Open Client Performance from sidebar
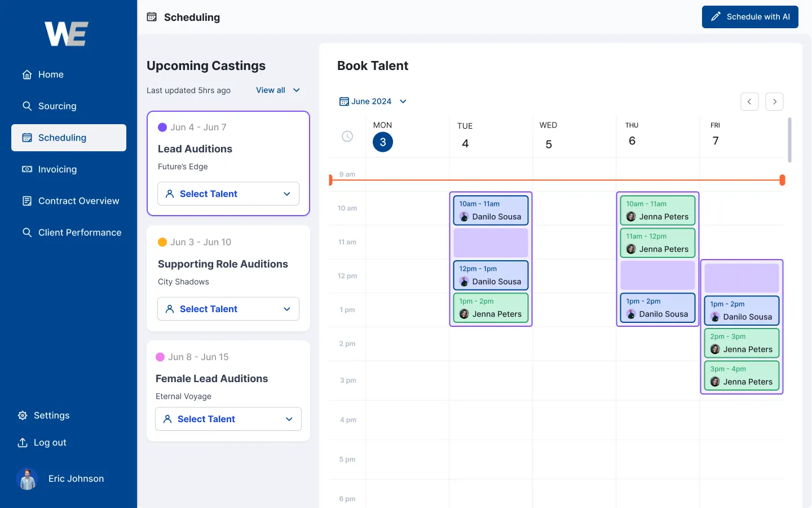812x508 pixels. [69, 233]
